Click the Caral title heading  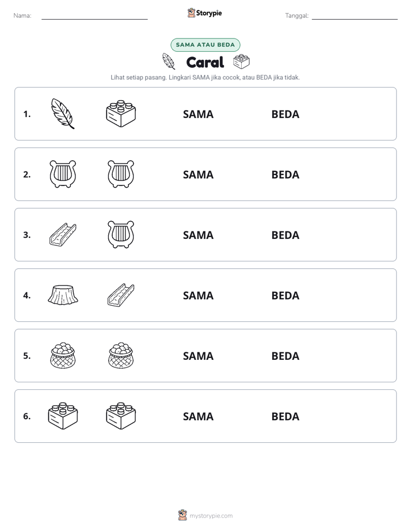(x=205, y=62)
